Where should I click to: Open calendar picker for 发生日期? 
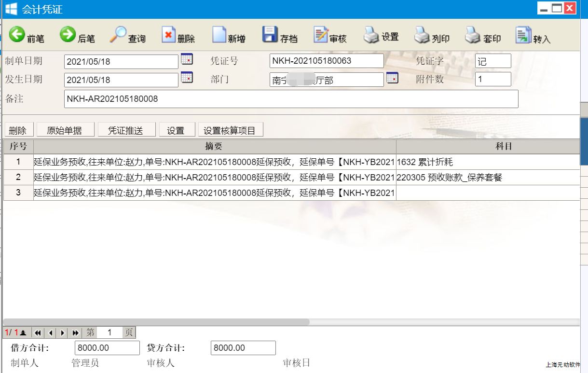[187, 77]
